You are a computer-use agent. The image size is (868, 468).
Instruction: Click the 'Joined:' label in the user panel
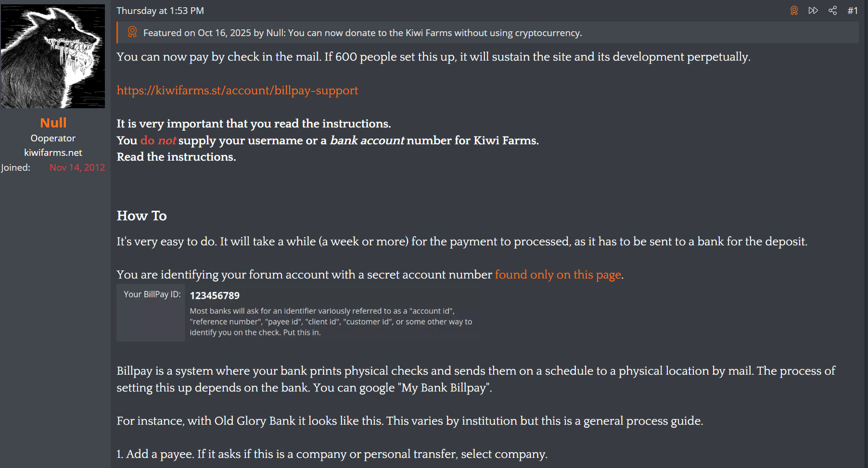(15, 167)
